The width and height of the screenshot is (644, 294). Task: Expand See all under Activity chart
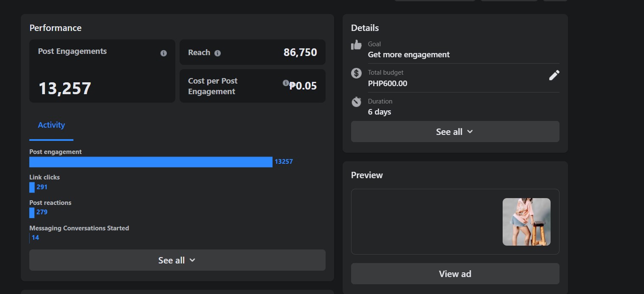[177, 260]
